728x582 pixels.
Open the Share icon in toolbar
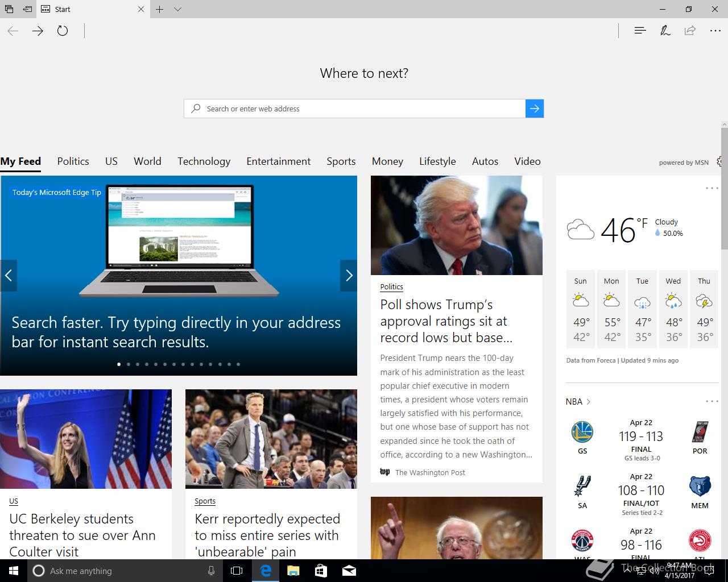click(690, 31)
